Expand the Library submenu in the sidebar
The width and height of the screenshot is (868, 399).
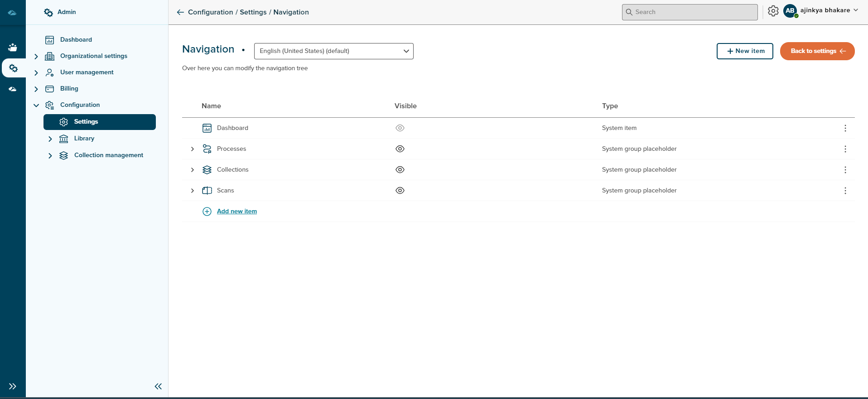pyautogui.click(x=50, y=139)
